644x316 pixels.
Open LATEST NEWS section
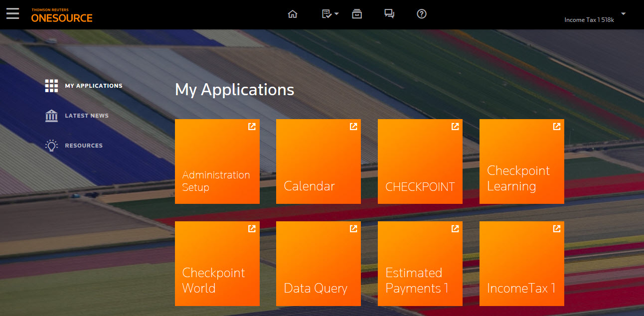click(x=87, y=116)
